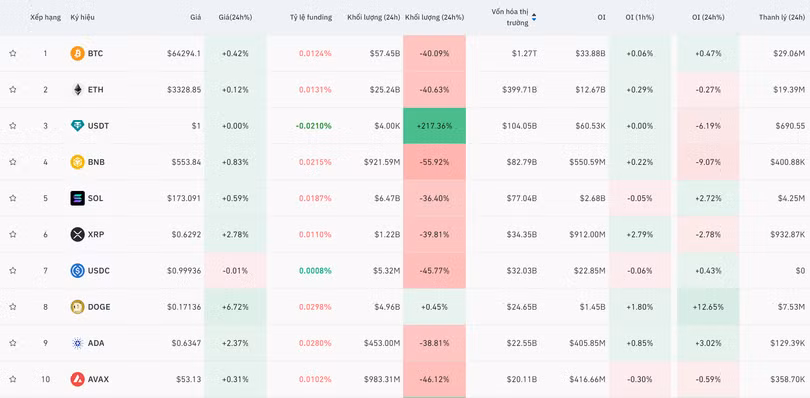Star the AVAX row
Viewport: 810px width, 398px height.
click(13, 379)
